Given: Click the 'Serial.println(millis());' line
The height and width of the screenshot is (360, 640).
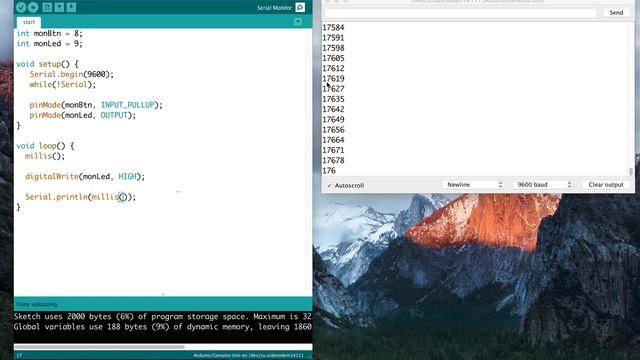Looking at the screenshot, I should [x=80, y=197].
